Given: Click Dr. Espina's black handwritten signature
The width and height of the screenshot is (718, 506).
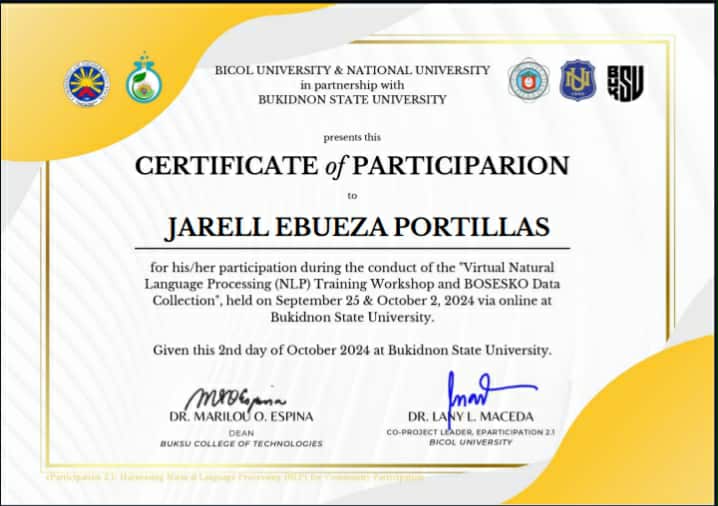Looking at the screenshot, I should [x=236, y=398].
